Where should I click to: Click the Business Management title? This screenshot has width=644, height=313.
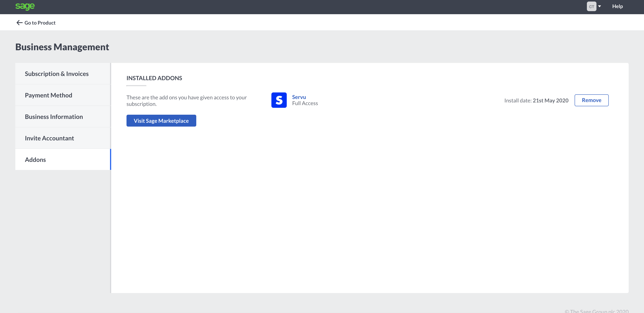point(62,47)
